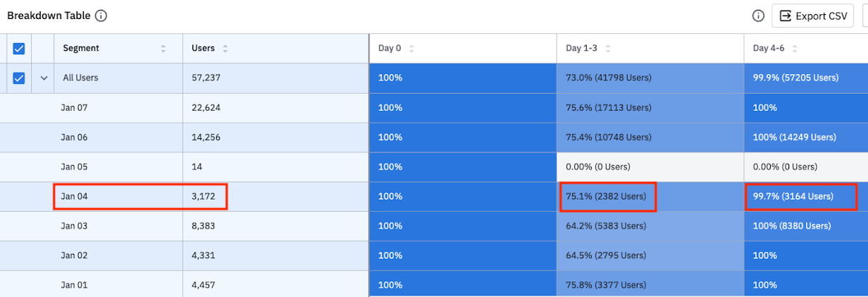
Task: Toggle the header select-all checkbox
Action: point(19,49)
